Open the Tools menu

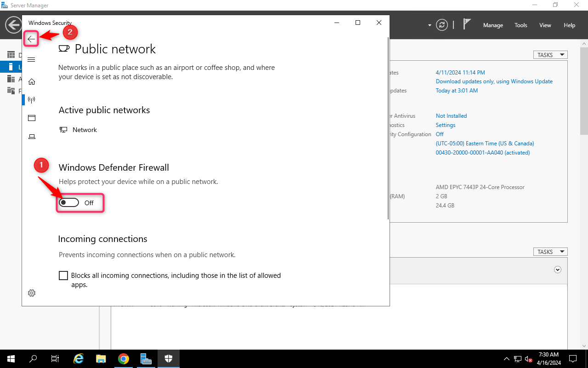click(x=520, y=25)
